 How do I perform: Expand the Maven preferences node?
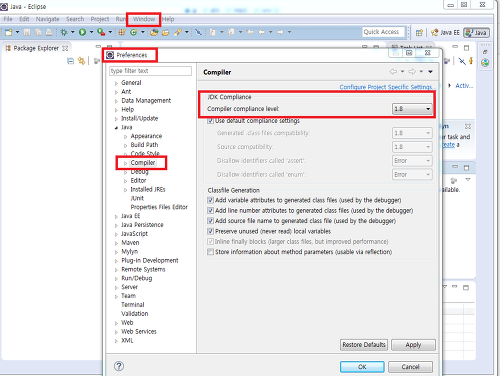tap(116, 243)
